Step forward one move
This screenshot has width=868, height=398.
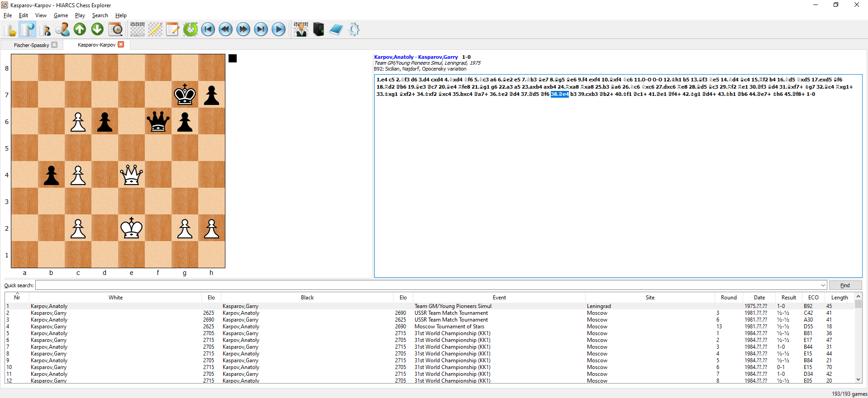point(243,30)
